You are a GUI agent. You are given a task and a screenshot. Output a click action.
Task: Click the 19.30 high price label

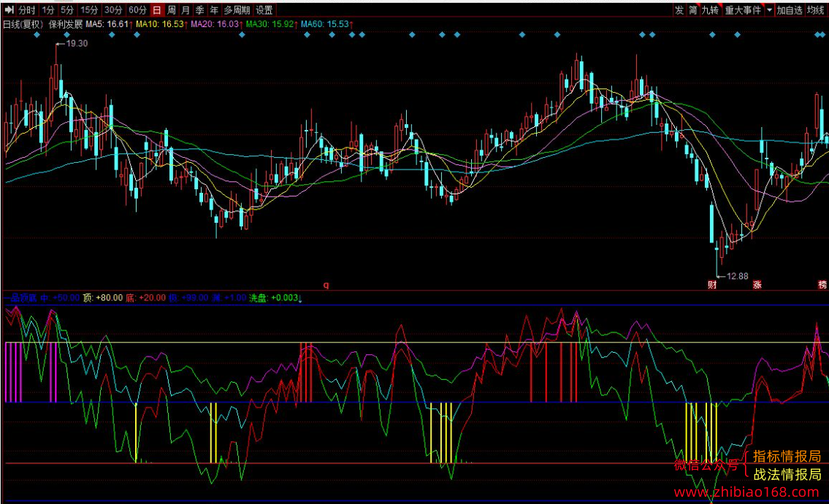click(x=77, y=43)
